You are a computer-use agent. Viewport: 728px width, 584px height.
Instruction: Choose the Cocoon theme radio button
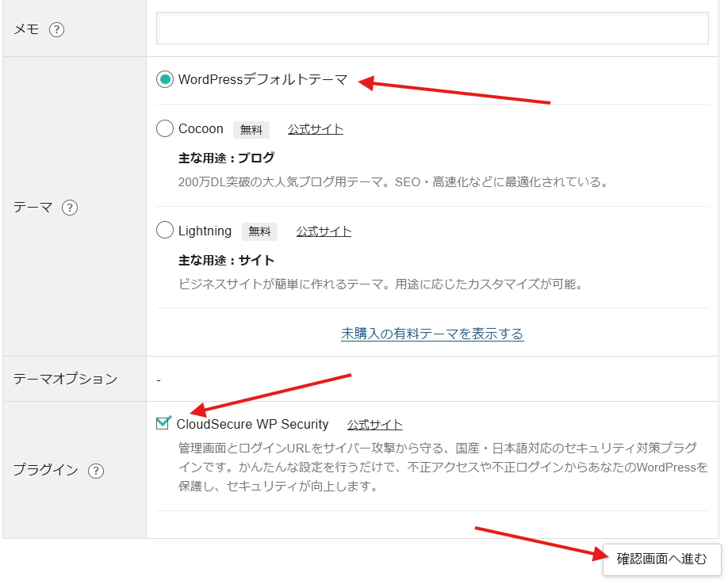tap(165, 128)
